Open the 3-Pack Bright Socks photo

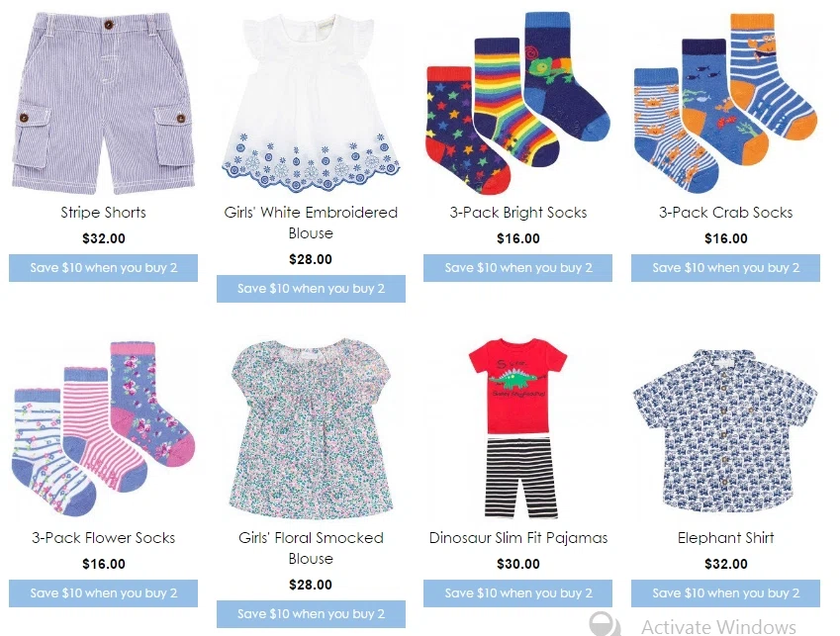(x=518, y=103)
